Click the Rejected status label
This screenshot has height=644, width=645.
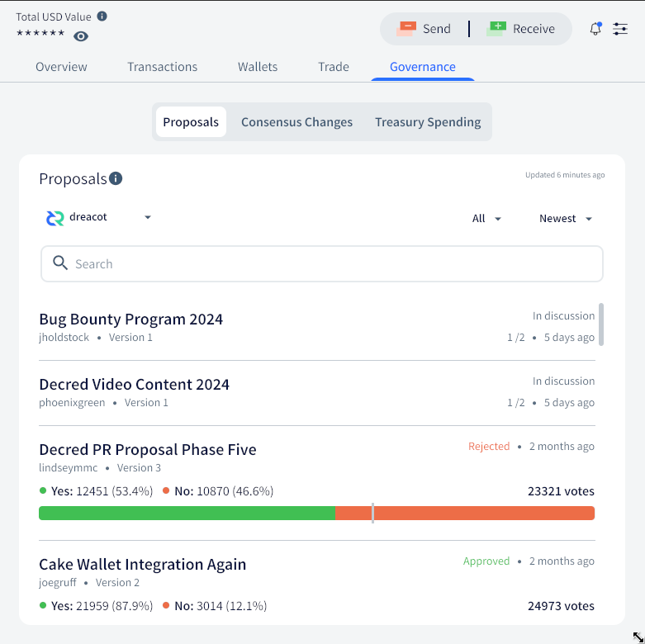489,446
